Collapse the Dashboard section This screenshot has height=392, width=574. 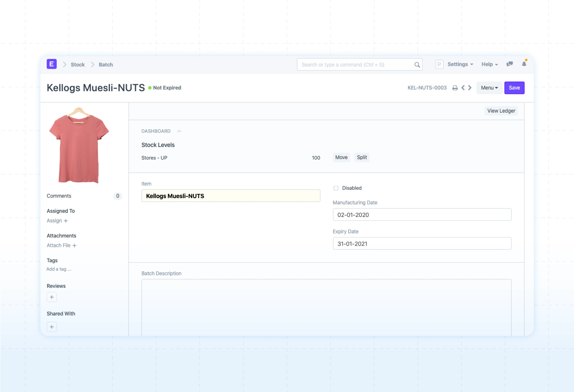179,131
